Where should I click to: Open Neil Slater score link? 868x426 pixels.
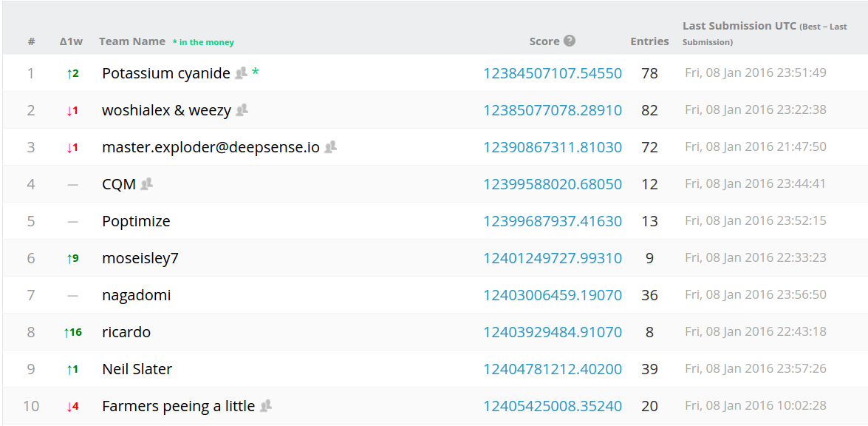(552, 369)
